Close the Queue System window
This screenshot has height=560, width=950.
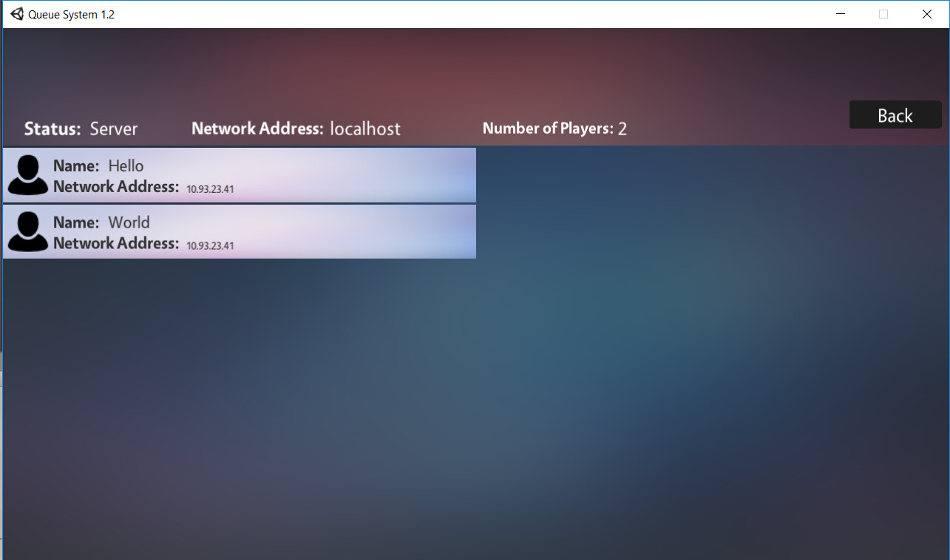(926, 14)
